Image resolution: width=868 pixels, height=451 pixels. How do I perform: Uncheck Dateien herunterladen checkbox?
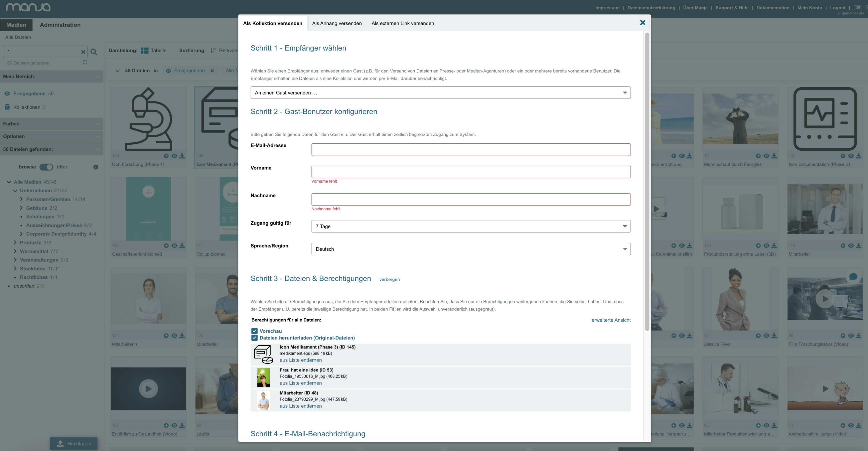click(x=254, y=338)
